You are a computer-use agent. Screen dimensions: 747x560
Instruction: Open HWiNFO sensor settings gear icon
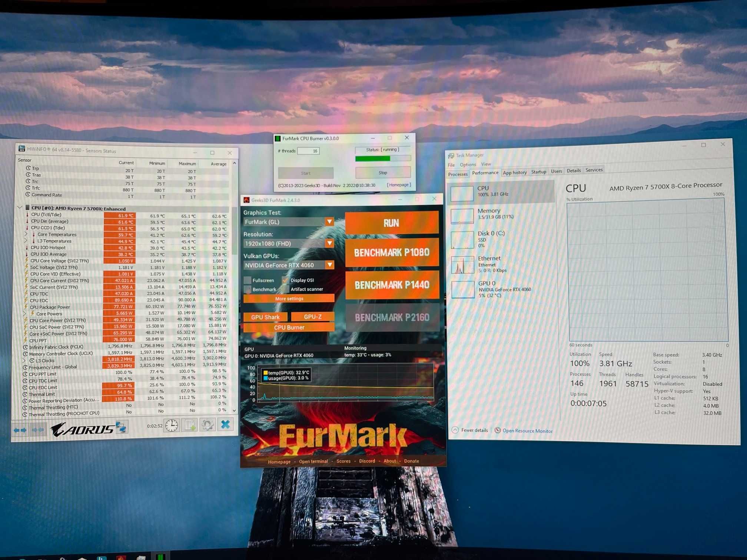[x=207, y=425]
